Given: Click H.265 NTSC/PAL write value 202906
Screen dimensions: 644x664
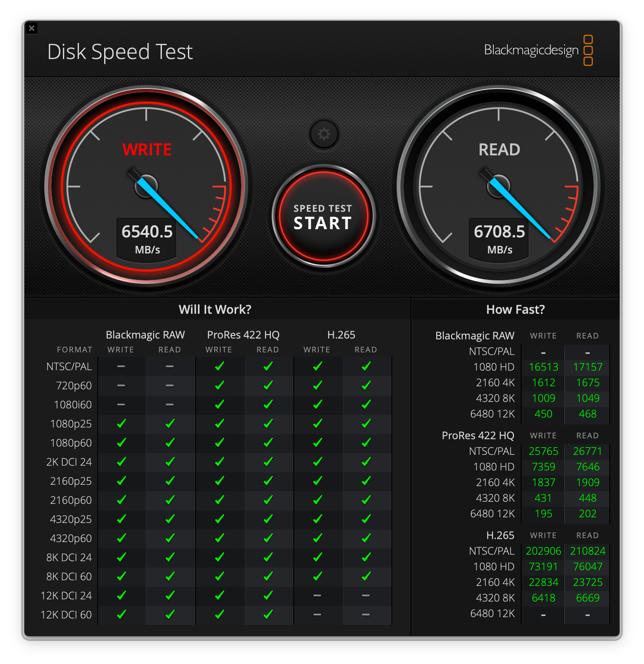Looking at the screenshot, I should click(543, 551).
